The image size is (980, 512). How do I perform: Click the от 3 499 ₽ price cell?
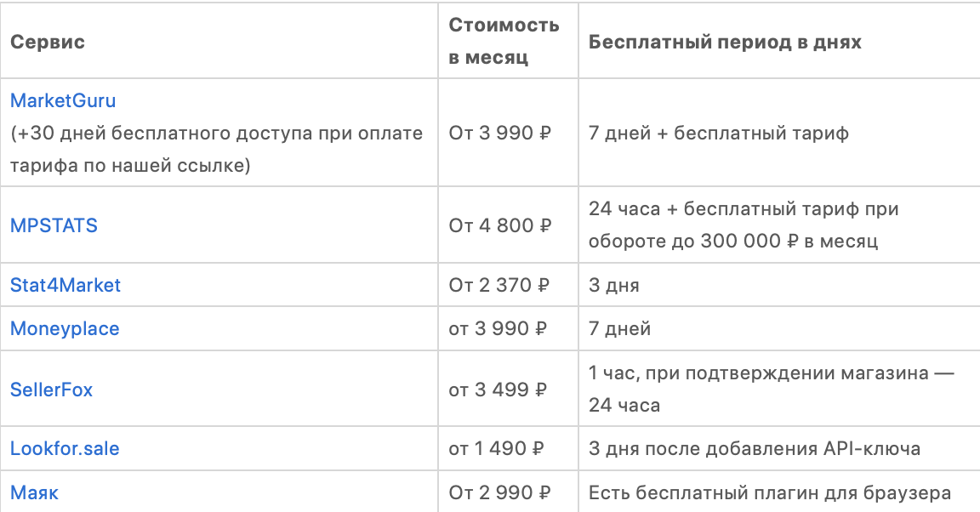click(499, 390)
